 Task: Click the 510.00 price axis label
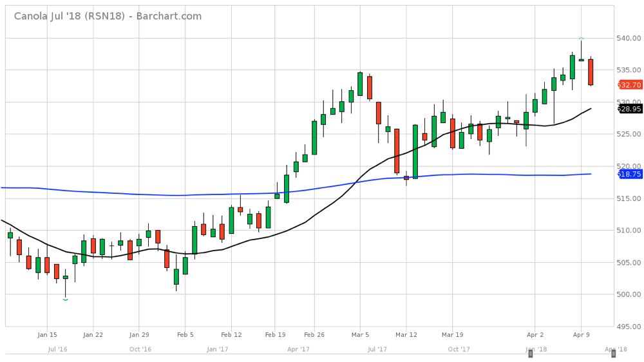tap(629, 230)
